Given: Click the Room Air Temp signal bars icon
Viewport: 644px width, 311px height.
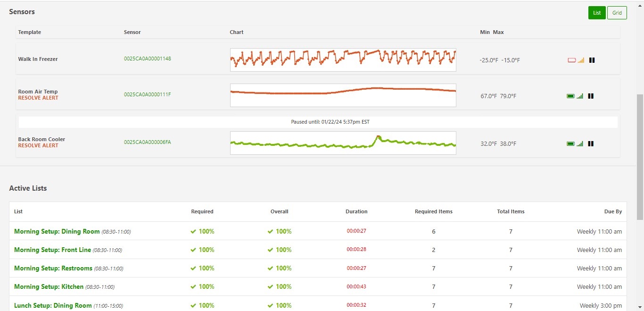Looking at the screenshot, I should tap(580, 96).
